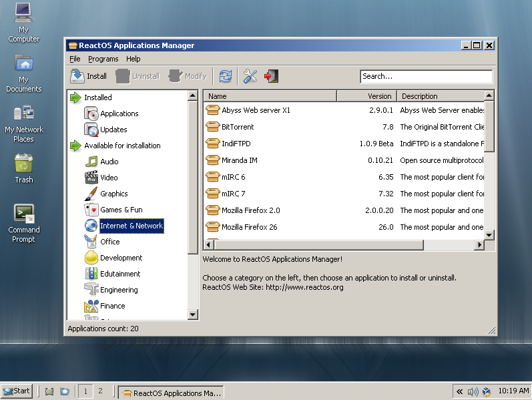Select mIRC 7 package icon
The image size is (532, 400).
213,193
